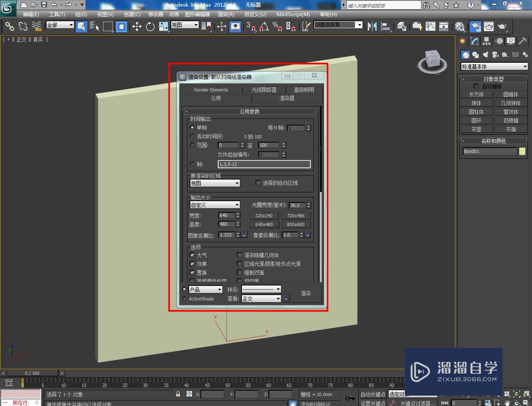The height and width of the screenshot is (406, 532).
Task: Enable 选择的自动区域 checkbox
Action: (258, 183)
